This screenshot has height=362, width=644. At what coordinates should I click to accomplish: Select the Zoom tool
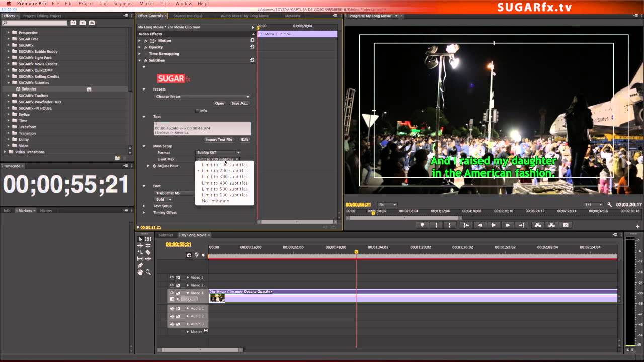[x=148, y=272]
